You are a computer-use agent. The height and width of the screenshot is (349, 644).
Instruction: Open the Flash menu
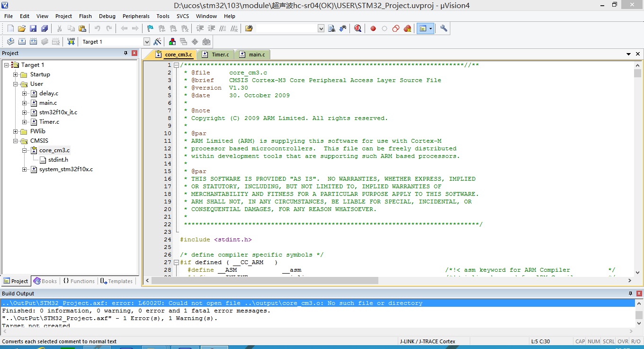tap(86, 16)
